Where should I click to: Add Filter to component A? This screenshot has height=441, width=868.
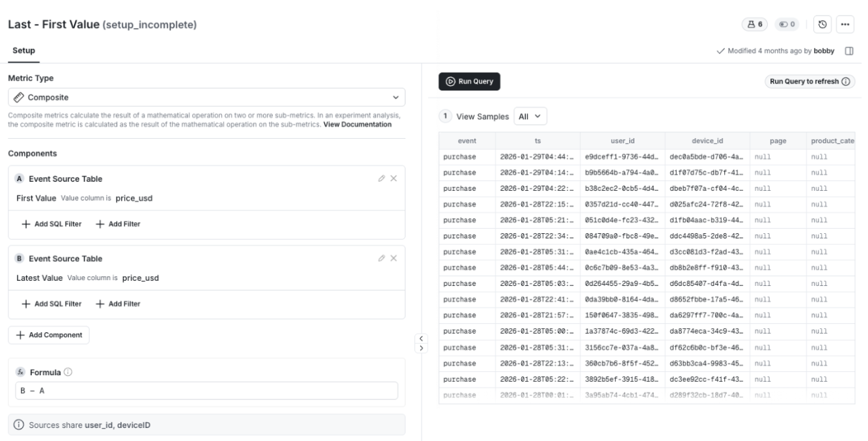[x=118, y=223]
